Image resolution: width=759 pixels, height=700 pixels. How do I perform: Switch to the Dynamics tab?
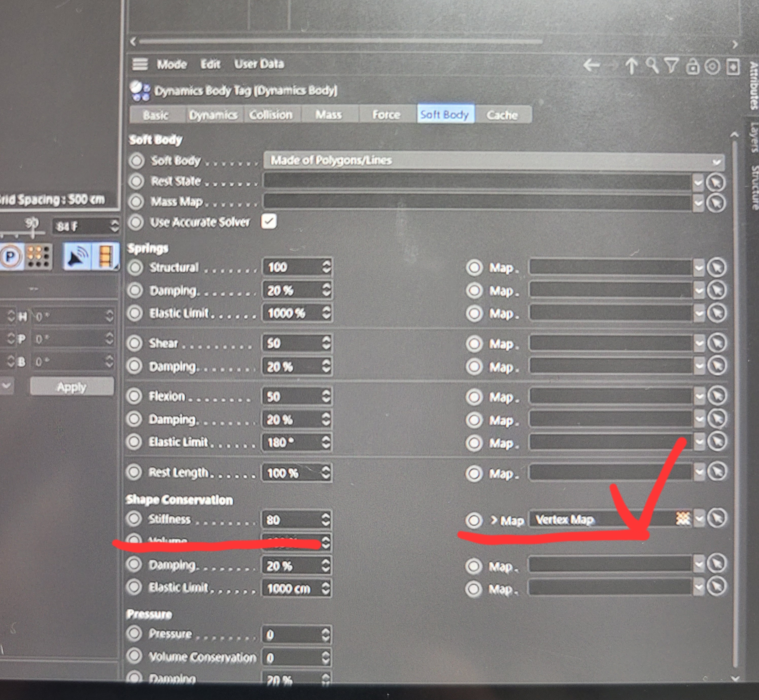[213, 115]
